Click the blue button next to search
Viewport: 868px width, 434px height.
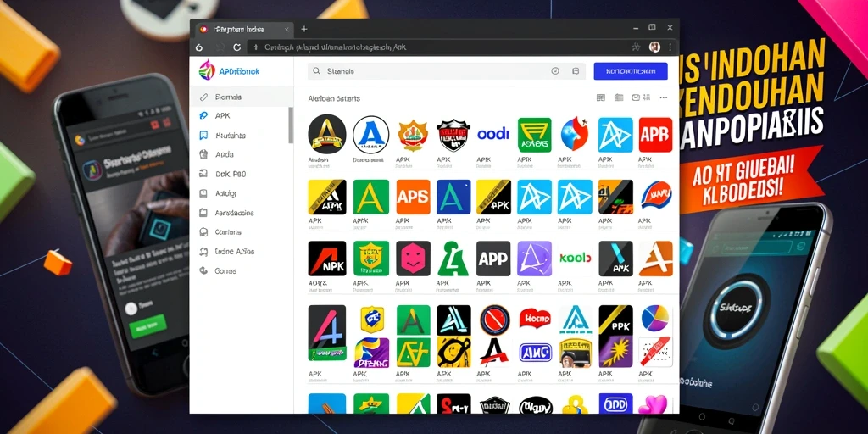tap(631, 71)
